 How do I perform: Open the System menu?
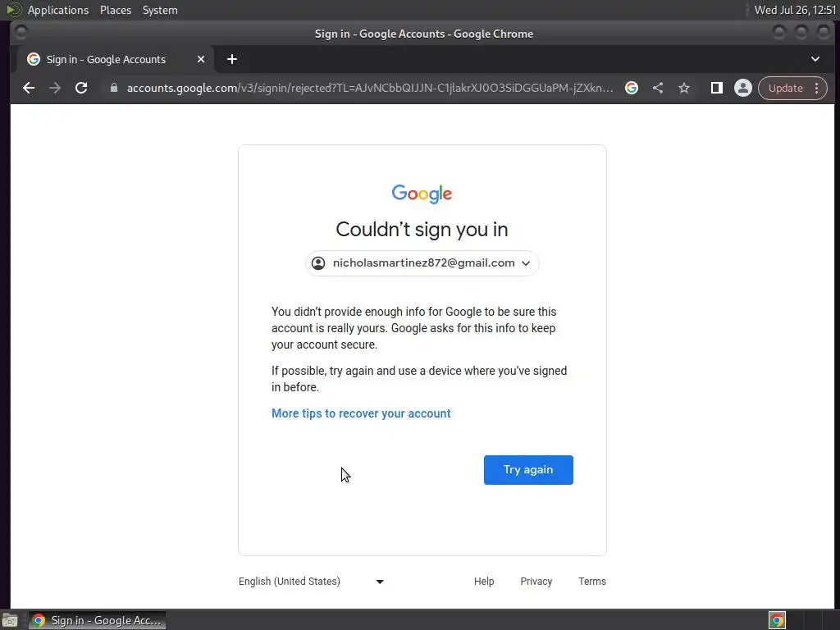(x=160, y=10)
